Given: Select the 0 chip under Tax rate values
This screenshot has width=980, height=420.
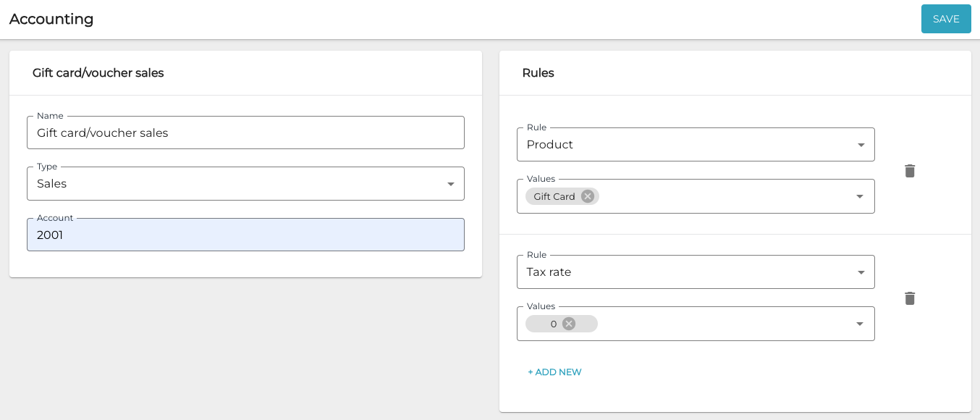Looking at the screenshot, I should [554, 324].
